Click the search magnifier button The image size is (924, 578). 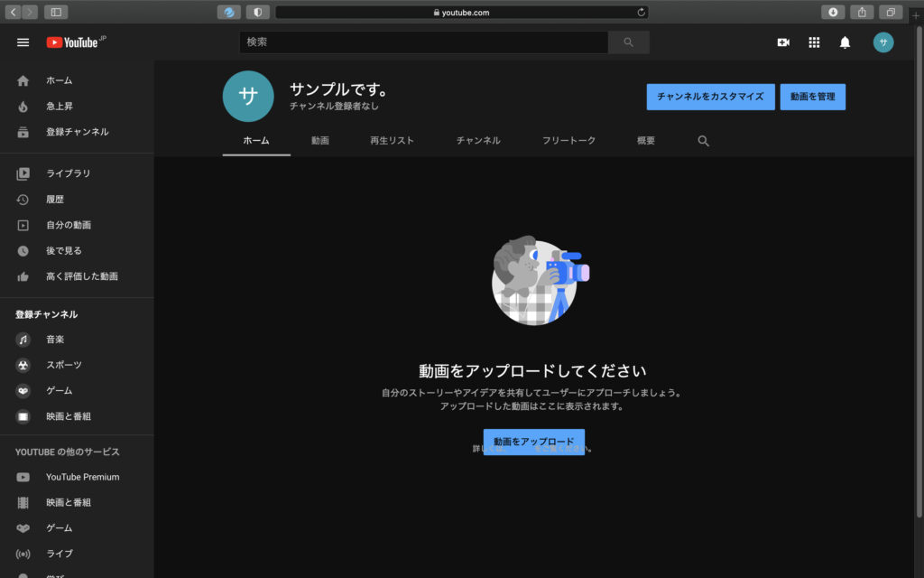[629, 42]
